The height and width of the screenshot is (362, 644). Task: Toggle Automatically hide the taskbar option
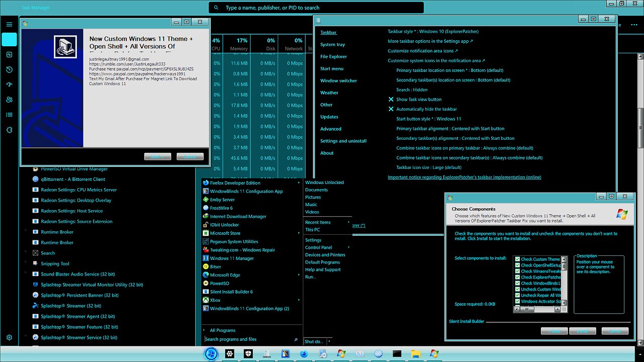pos(391,109)
